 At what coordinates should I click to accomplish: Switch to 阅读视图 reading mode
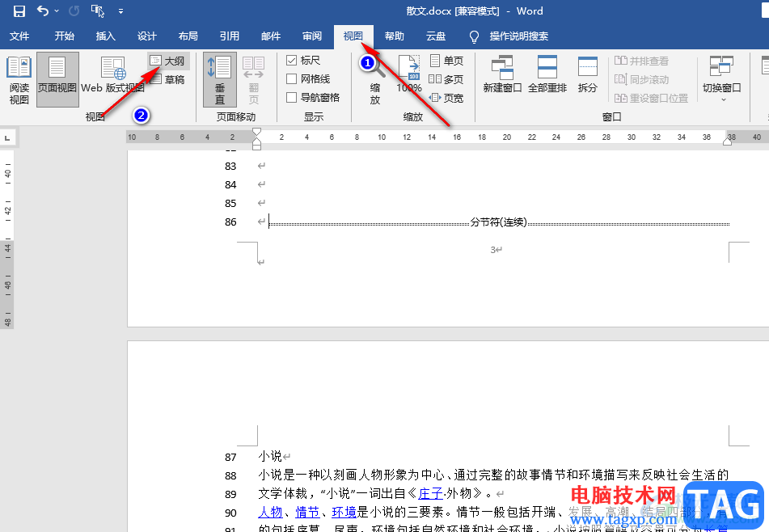pos(19,80)
